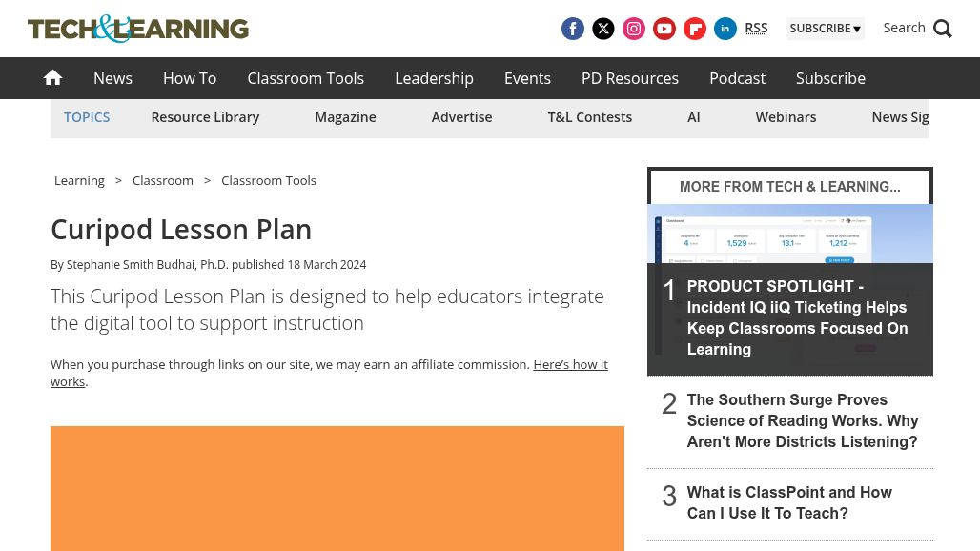Open the YouTube channel icon

[664, 29]
